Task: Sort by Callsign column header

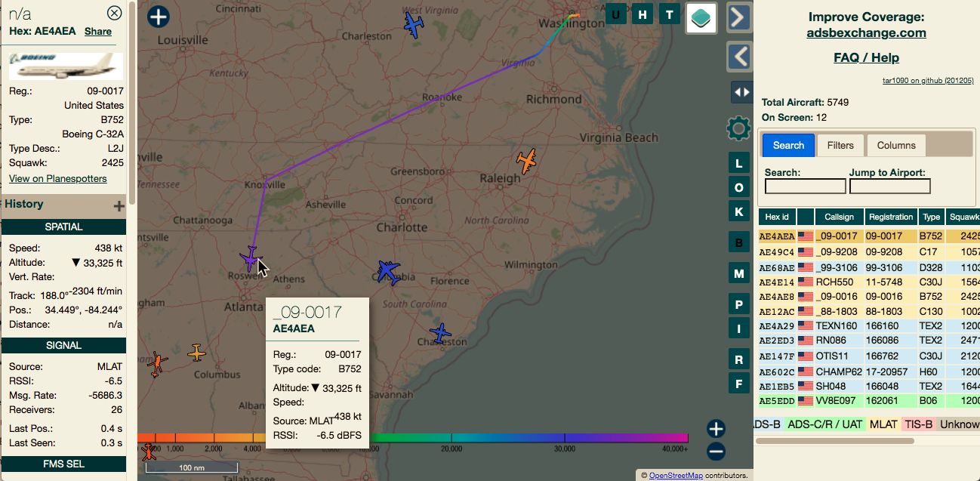Action: tap(839, 217)
